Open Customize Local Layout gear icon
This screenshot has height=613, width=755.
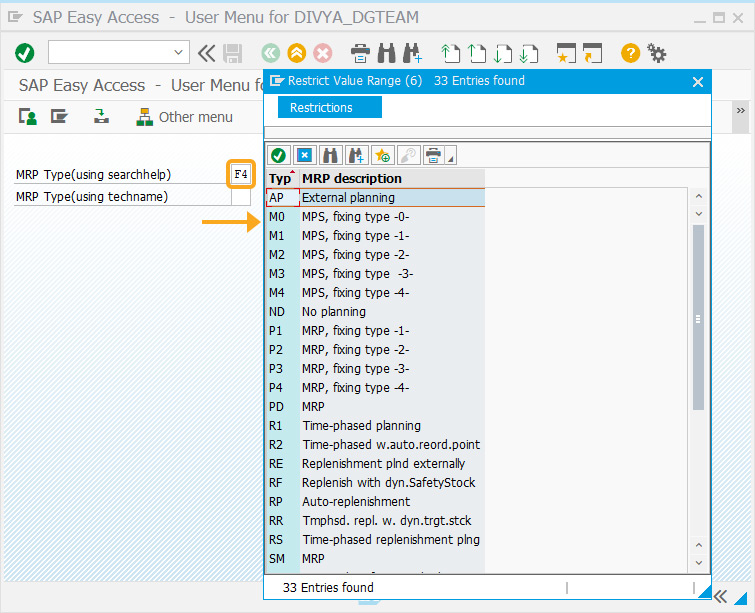[x=656, y=53]
